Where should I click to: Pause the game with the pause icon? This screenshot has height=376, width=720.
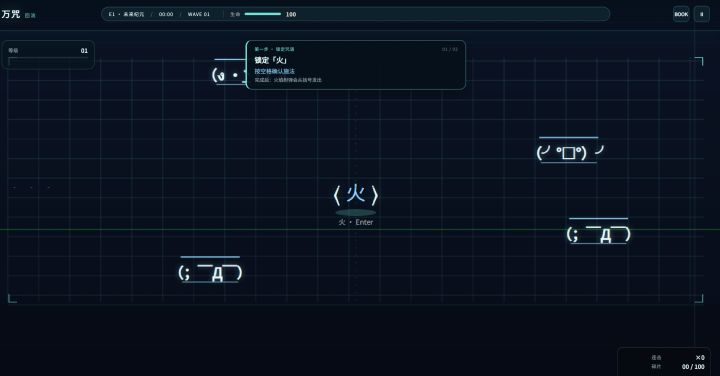tap(702, 14)
